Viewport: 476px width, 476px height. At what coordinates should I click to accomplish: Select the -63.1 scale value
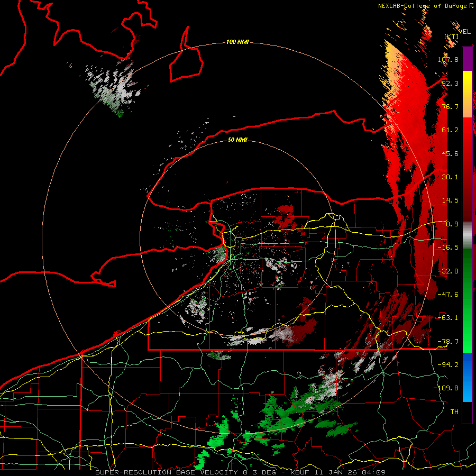(x=448, y=318)
